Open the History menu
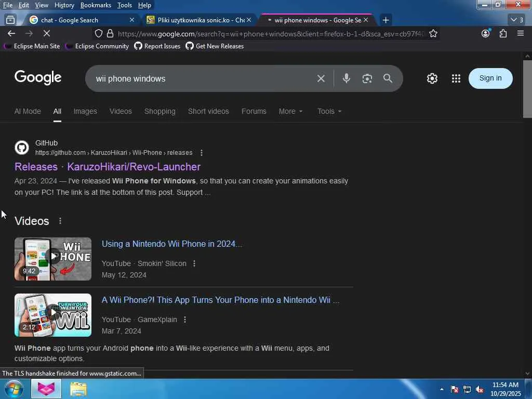 64,5
